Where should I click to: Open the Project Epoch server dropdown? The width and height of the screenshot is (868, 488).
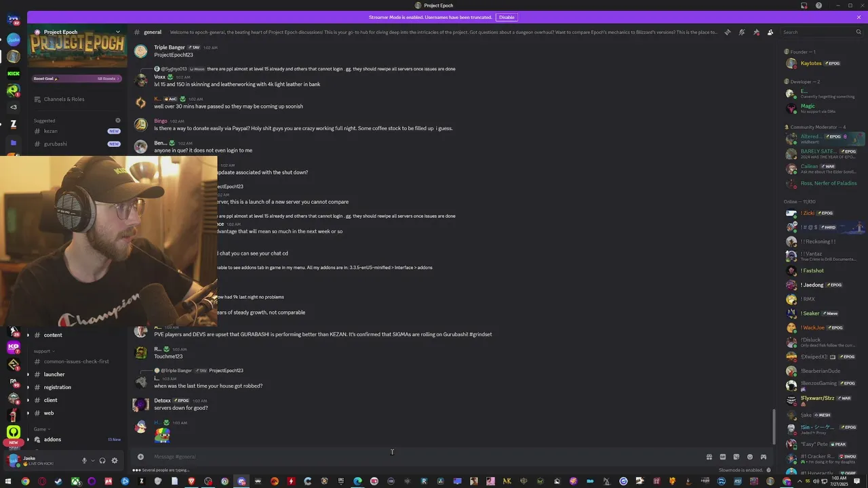pyautogui.click(x=118, y=32)
